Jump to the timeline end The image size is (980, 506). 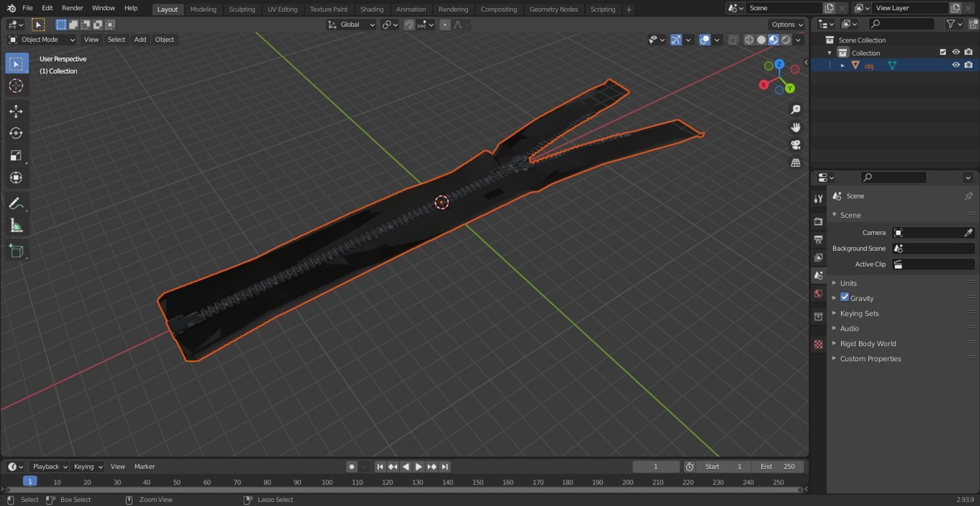point(445,467)
